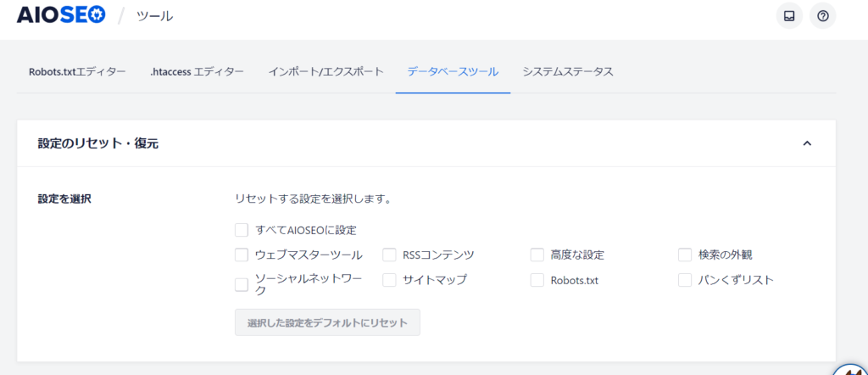Enable the パンくずリスト checkbox
Viewport: 868px width, 375px height.
point(685,280)
